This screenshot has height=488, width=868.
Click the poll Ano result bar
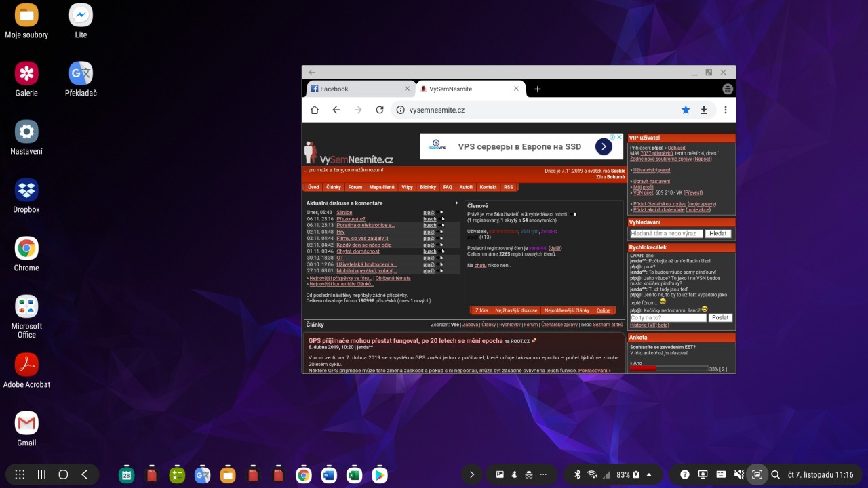(x=668, y=369)
